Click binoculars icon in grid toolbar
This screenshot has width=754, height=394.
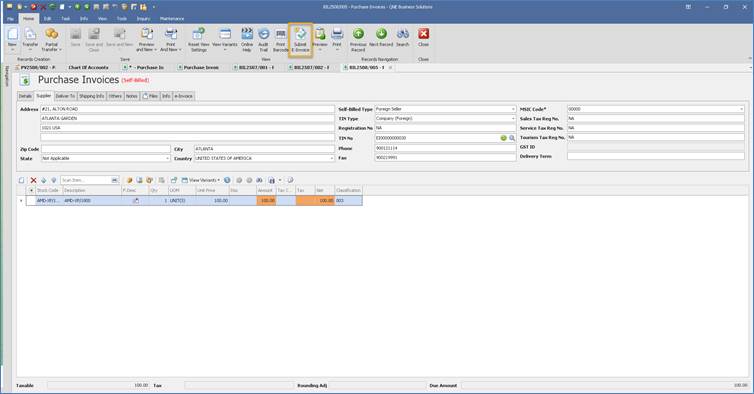[x=259, y=180]
